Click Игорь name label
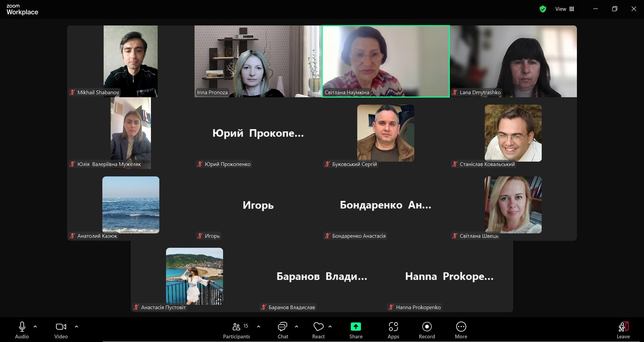Screen dimensions: 644x342 212,236
